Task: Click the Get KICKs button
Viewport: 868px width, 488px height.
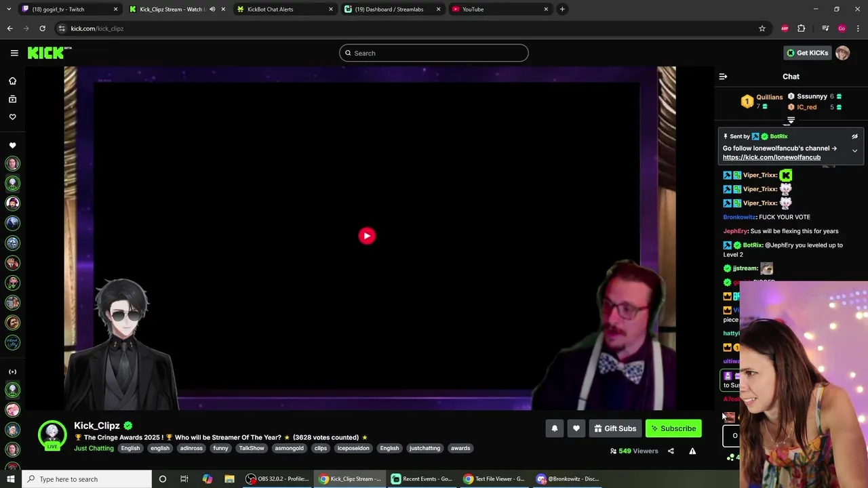Action: [x=807, y=53]
